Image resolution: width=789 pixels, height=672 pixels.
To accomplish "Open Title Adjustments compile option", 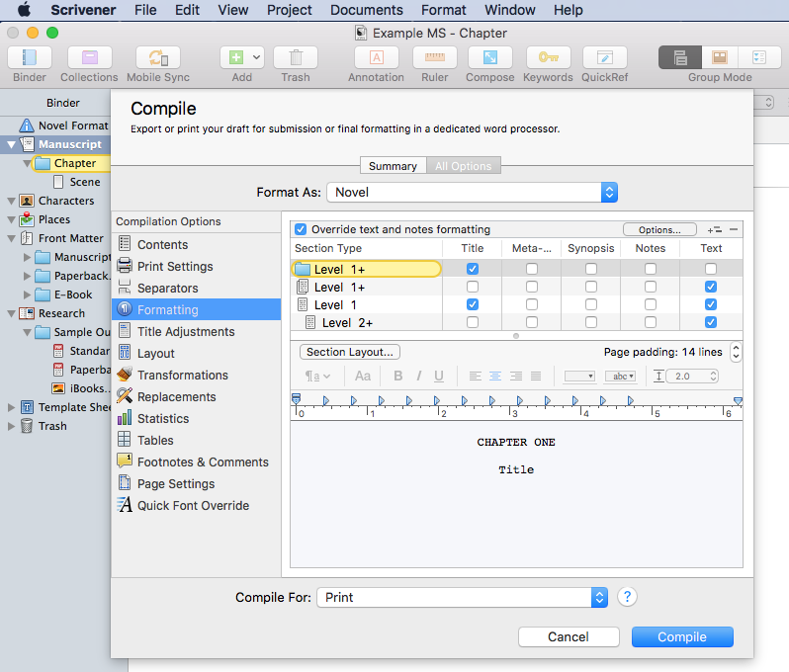I will (196, 331).
